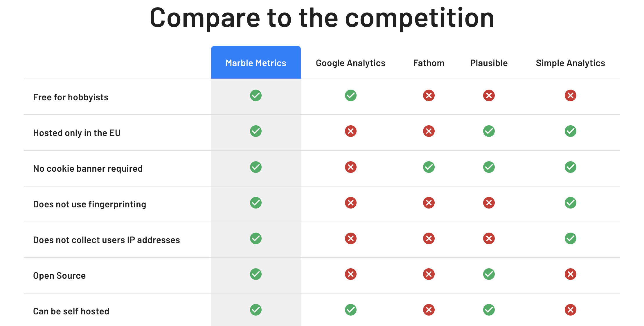Click the Simple Analytics column heading

(x=570, y=63)
